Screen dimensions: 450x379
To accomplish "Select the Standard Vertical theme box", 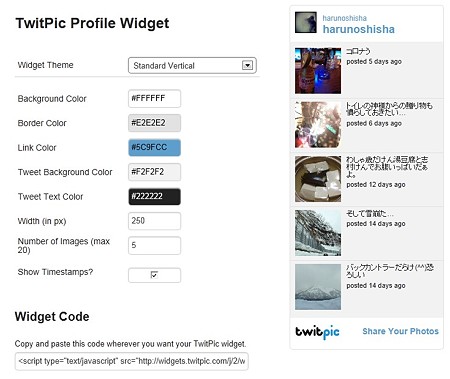I will 192,65.
